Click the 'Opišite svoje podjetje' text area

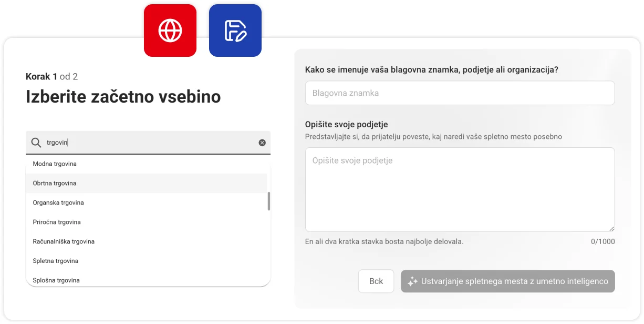tap(460, 189)
